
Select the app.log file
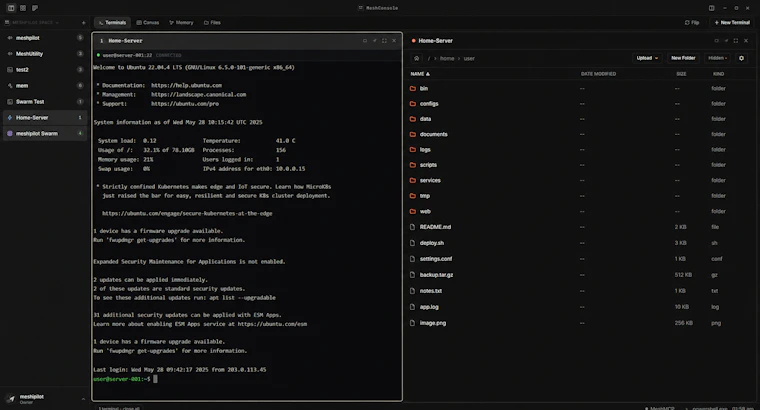tap(581, 307)
